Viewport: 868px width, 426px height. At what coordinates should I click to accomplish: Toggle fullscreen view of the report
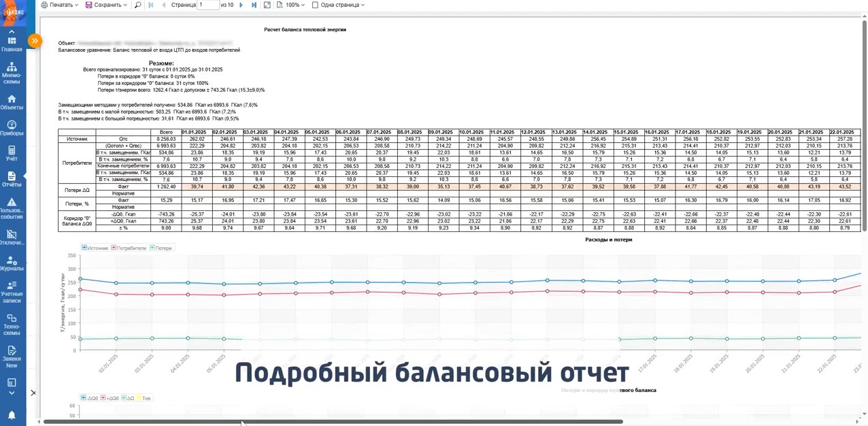pos(267,5)
